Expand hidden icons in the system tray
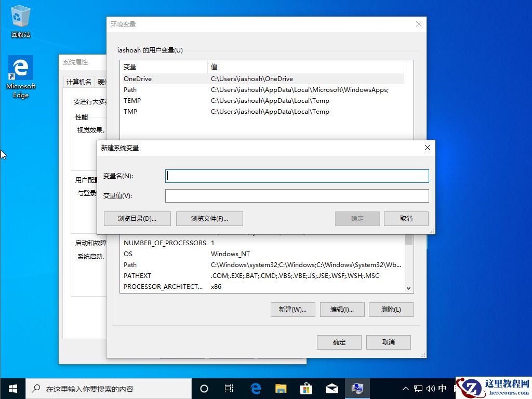 coord(405,388)
